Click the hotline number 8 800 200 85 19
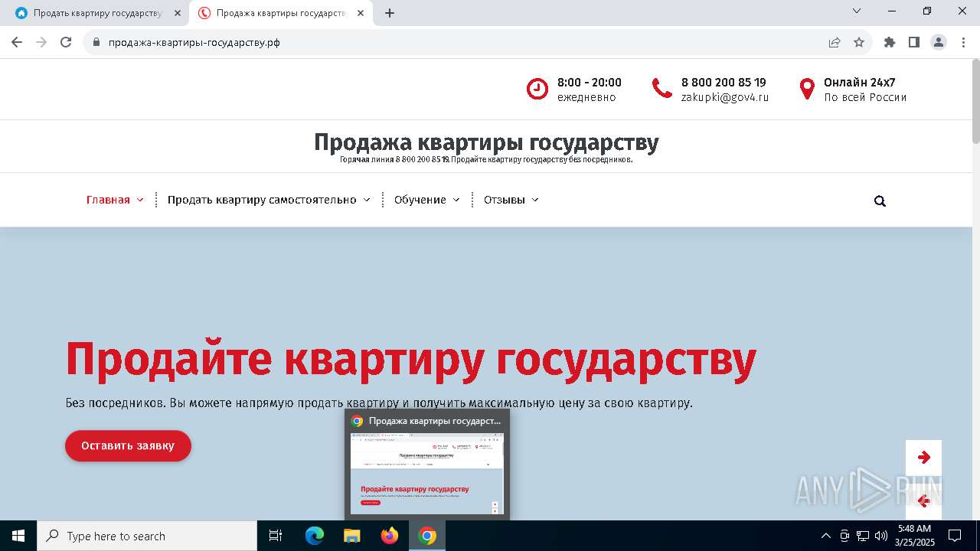The image size is (980, 551). click(724, 82)
